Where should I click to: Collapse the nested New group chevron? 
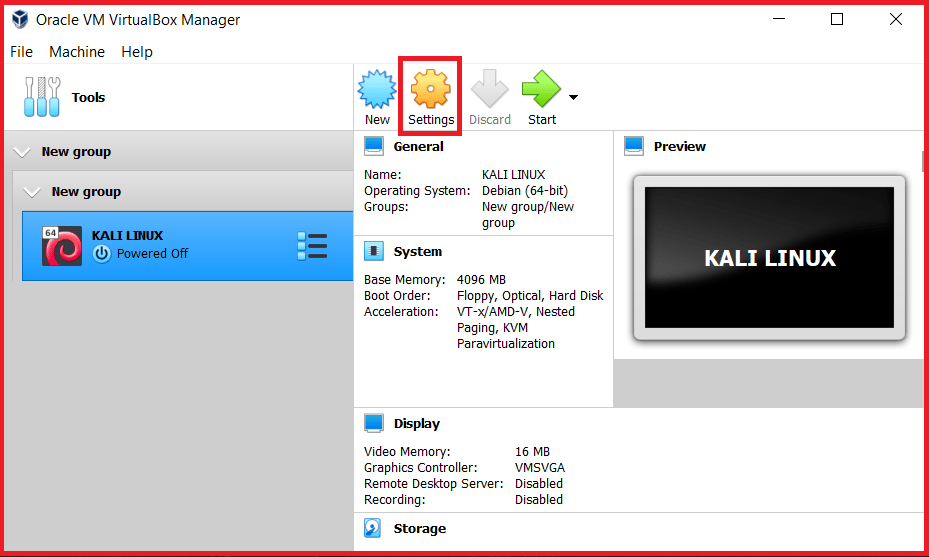31,192
